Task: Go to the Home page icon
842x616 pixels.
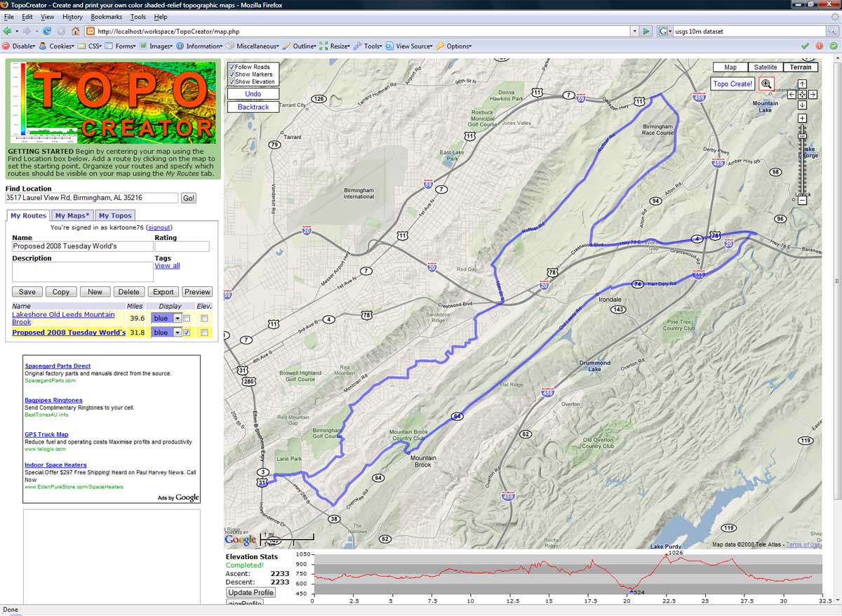Action: click(x=75, y=32)
